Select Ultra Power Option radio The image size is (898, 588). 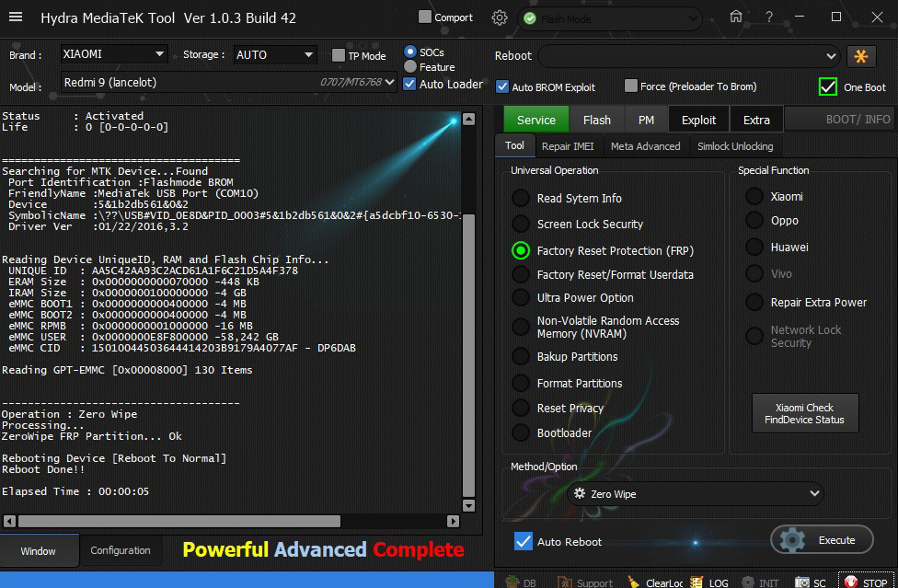[521, 298]
